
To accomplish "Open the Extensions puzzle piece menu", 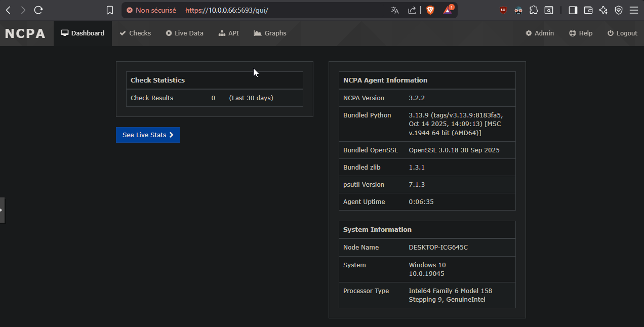I will tap(534, 10).
